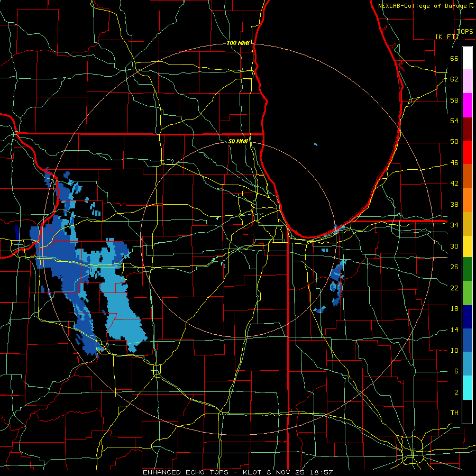Click the dark red 54 kft swatch
Image resolution: width=476 pixels, height=476 pixels.
(467, 129)
